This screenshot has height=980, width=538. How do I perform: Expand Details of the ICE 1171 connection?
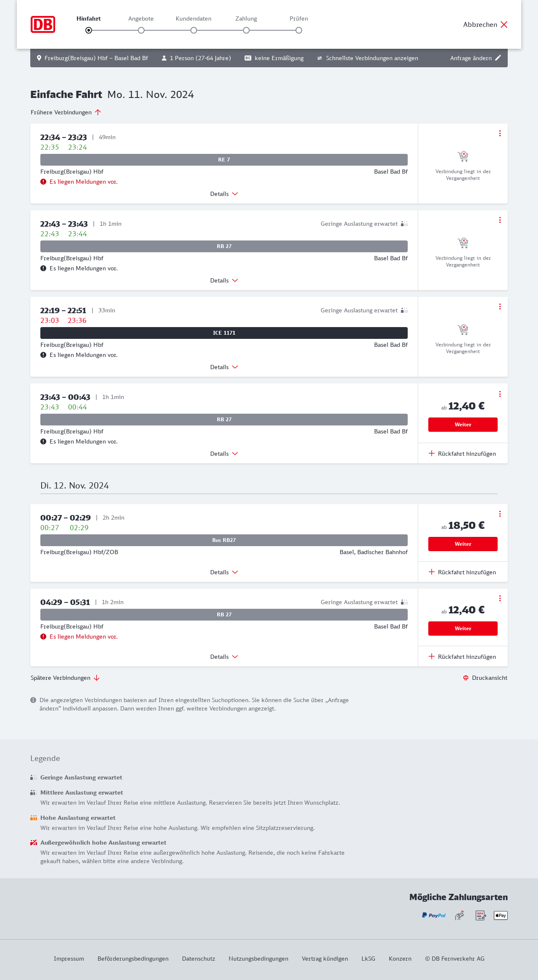pyautogui.click(x=224, y=367)
